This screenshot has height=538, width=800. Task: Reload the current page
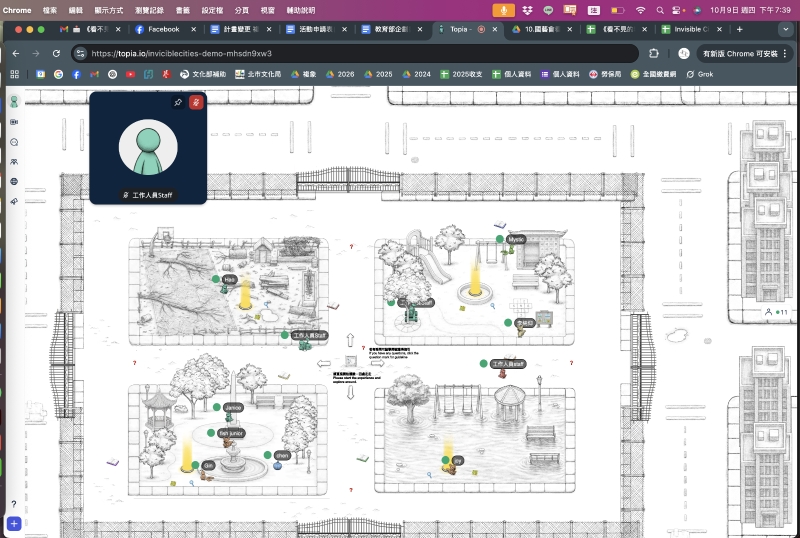[57, 53]
